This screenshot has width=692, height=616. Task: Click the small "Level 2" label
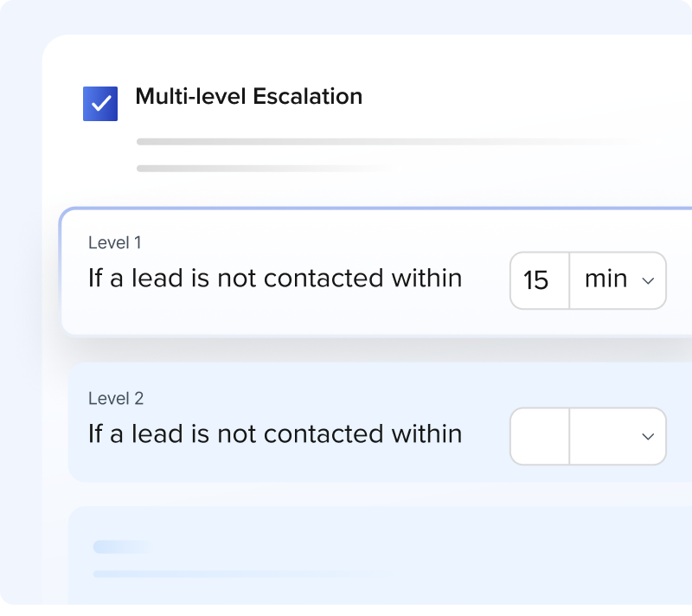click(116, 399)
